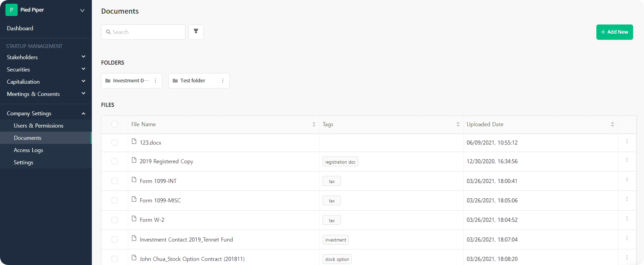The image size is (644, 265).
Task: Sort table by Tags arrows
Action: (x=458, y=125)
